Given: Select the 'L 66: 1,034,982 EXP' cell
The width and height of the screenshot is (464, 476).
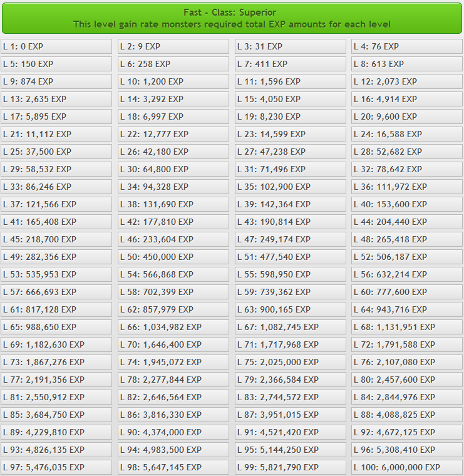Looking at the screenshot, I should point(173,327).
